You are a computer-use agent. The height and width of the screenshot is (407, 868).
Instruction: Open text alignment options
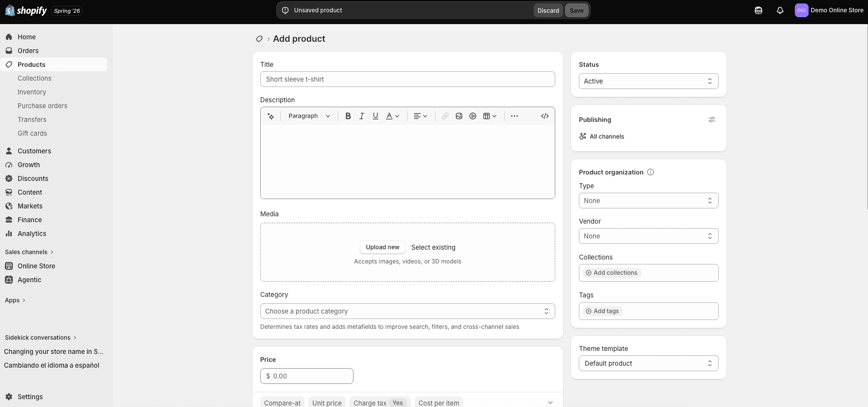(x=421, y=116)
